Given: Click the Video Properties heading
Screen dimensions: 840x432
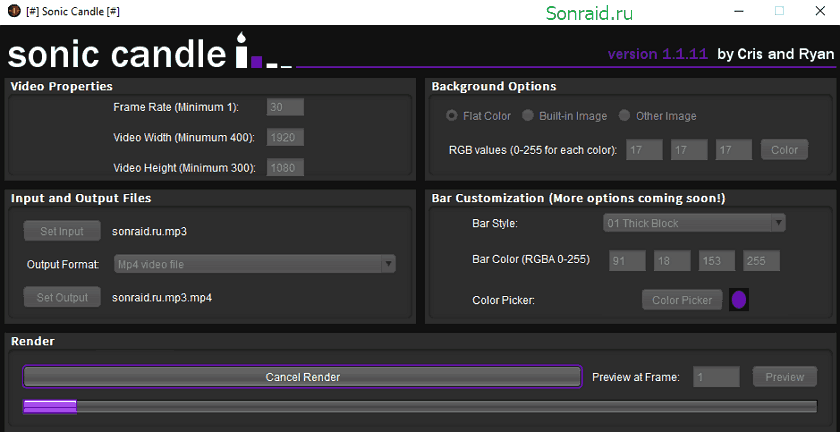Looking at the screenshot, I should pyautogui.click(x=62, y=86).
